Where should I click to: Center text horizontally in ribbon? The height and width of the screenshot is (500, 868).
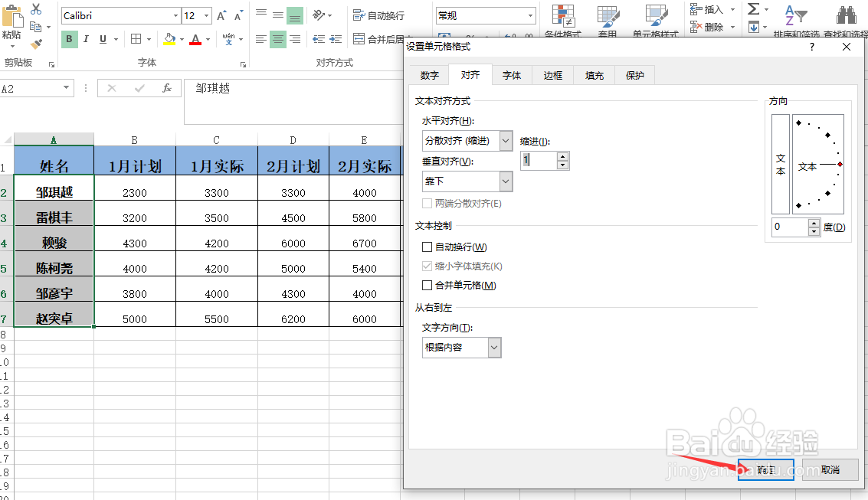[x=278, y=39]
